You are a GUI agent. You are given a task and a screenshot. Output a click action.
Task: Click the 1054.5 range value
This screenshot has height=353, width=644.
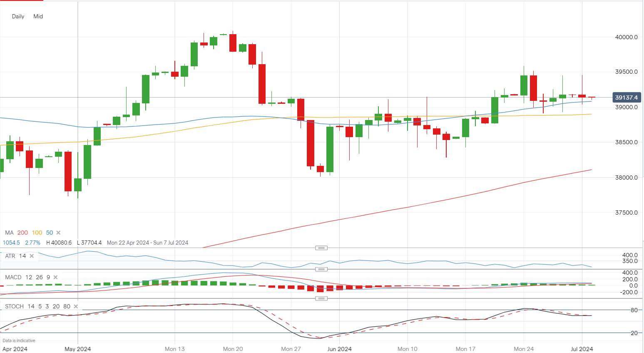click(11, 243)
